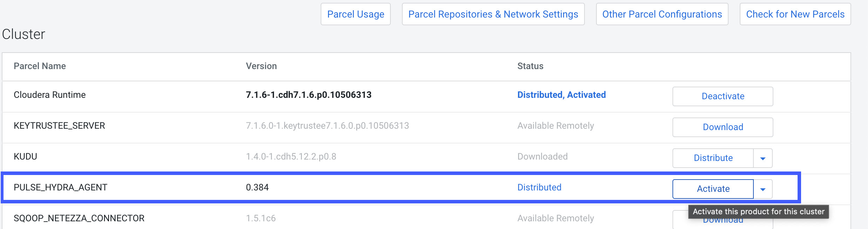Click version 1.5.1c6 of SQOOP connector
Screen dimensions: 868x229
pos(261,218)
